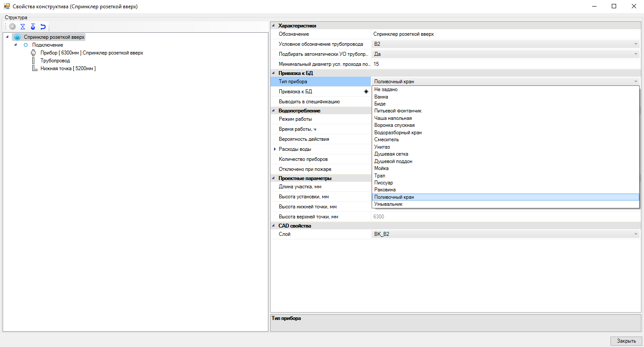The image size is (644, 347).
Task: Collapse the Характеристики section
Action: coord(274,26)
